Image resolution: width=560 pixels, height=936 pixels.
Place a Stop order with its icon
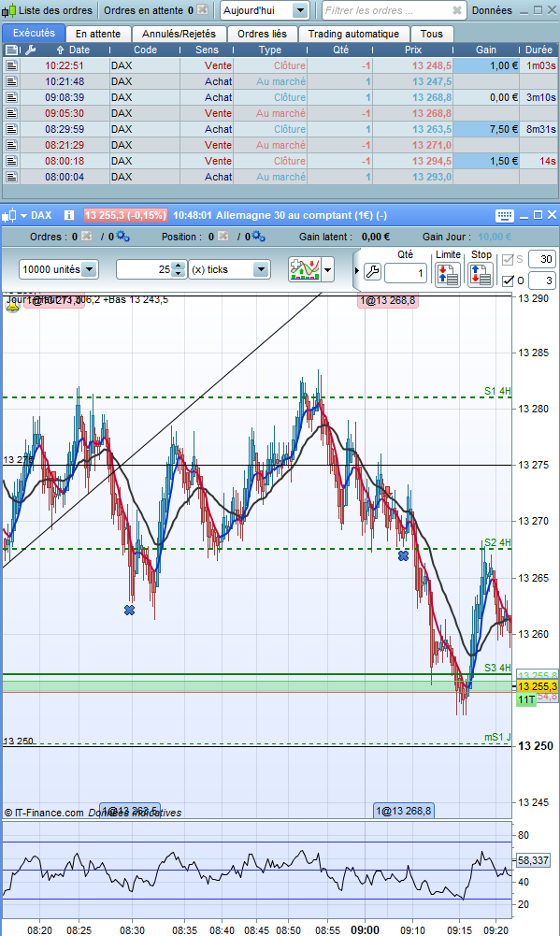click(x=481, y=275)
